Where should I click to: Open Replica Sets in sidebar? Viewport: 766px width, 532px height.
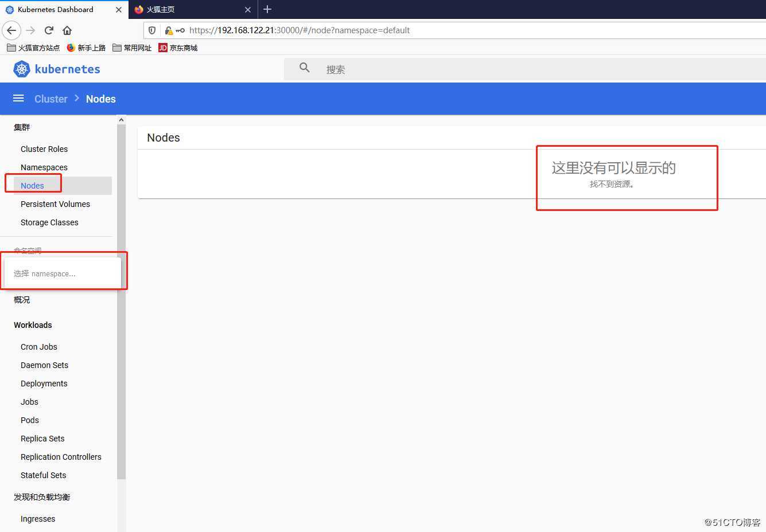click(x=42, y=439)
